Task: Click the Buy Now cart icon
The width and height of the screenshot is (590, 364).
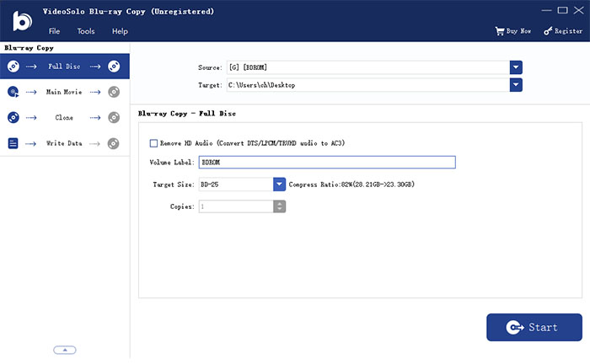Action: pos(499,31)
